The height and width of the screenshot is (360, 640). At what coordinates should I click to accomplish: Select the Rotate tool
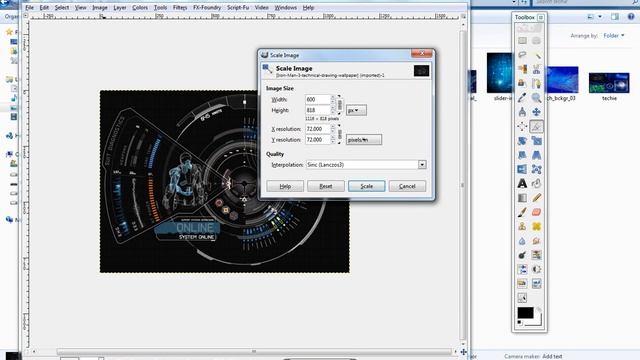(x=522, y=141)
